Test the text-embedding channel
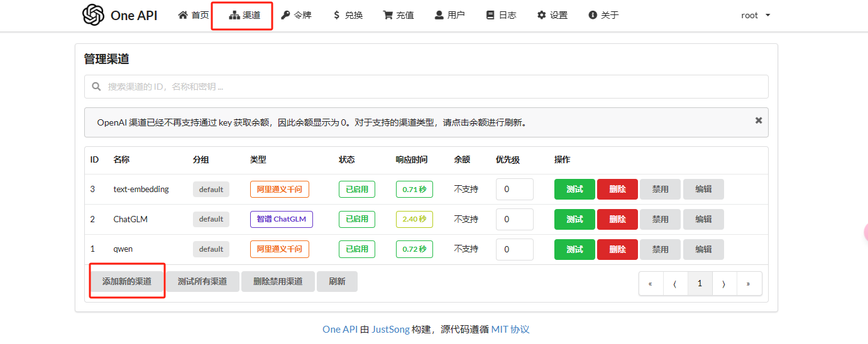 coord(574,189)
